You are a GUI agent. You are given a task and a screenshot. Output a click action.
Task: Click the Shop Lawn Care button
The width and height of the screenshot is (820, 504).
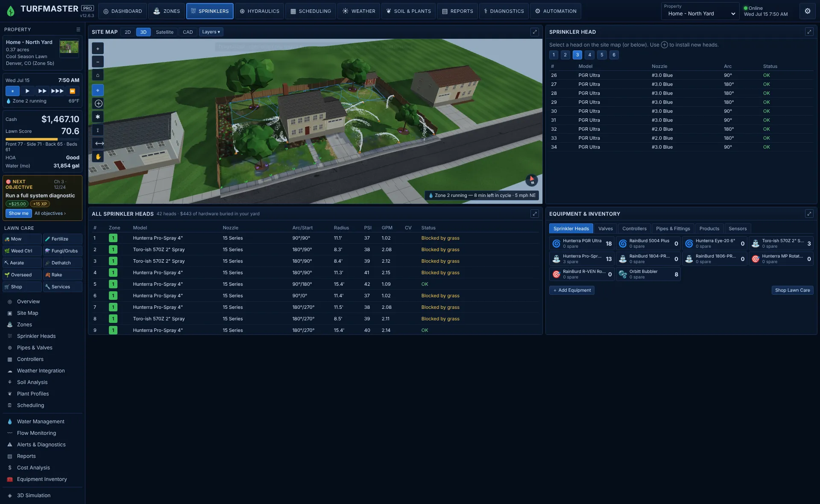pyautogui.click(x=792, y=290)
